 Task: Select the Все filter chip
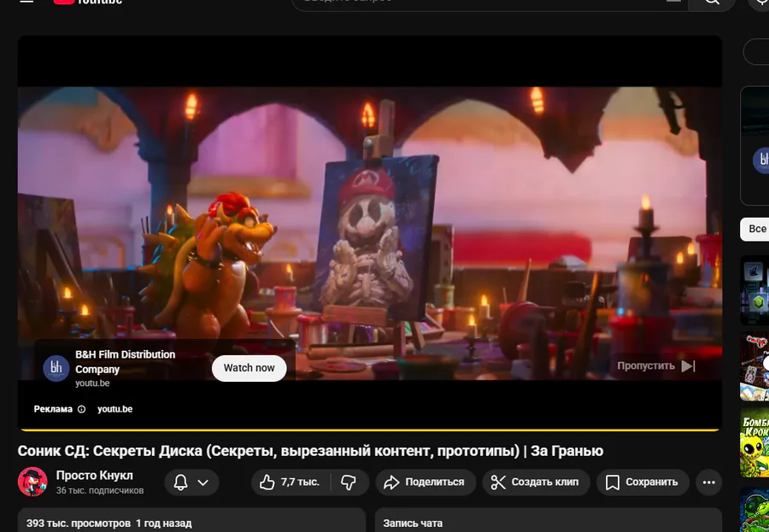click(755, 229)
